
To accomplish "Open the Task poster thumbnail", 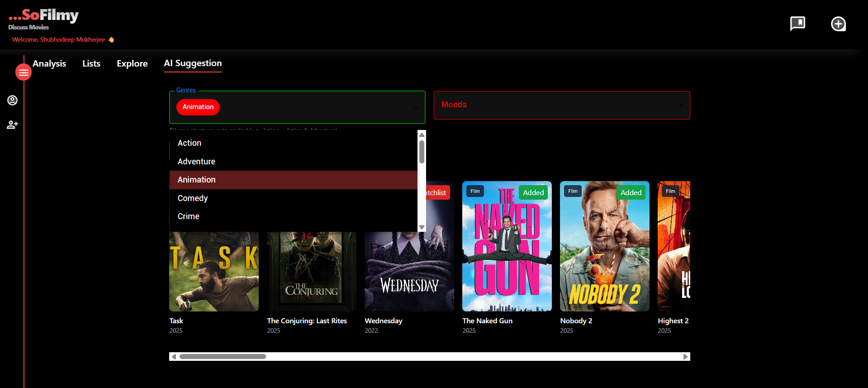I will coord(214,271).
